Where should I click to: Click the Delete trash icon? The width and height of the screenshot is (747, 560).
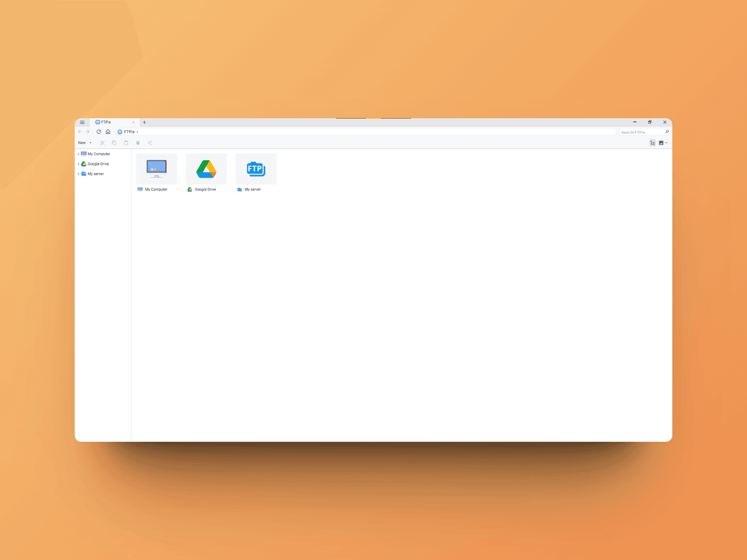tap(138, 143)
